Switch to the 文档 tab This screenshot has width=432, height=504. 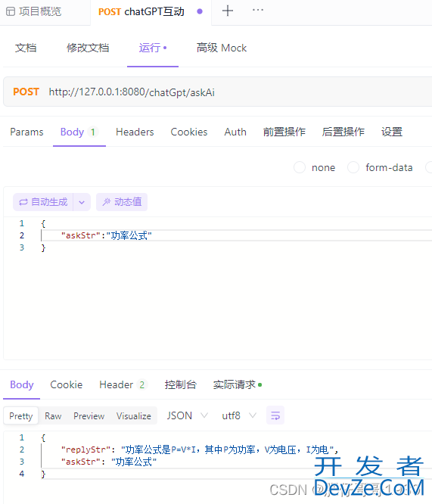click(x=26, y=48)
